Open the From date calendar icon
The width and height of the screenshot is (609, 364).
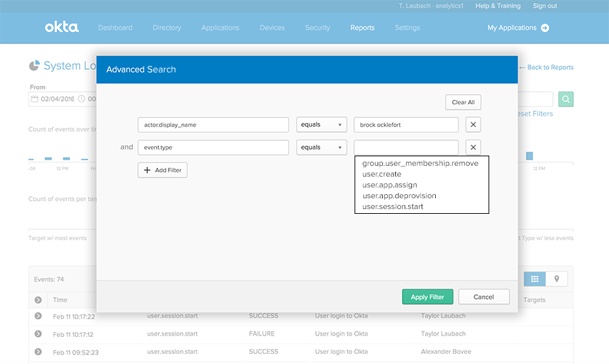click(35, 99)
